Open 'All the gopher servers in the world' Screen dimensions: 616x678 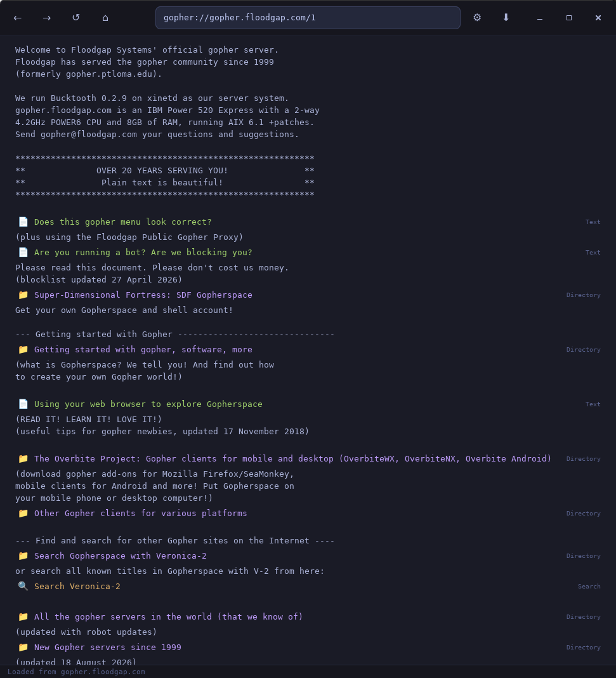click(168, 616)
